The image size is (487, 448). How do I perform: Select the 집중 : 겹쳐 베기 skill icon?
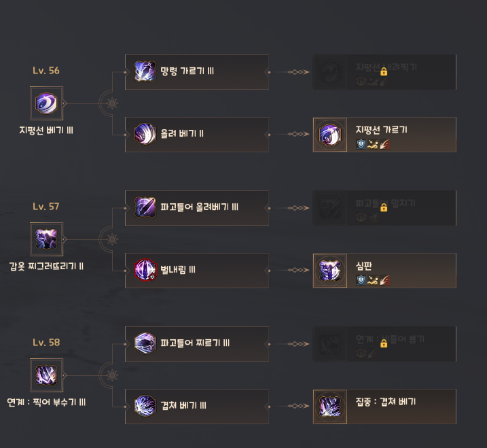tap(330, 407)
